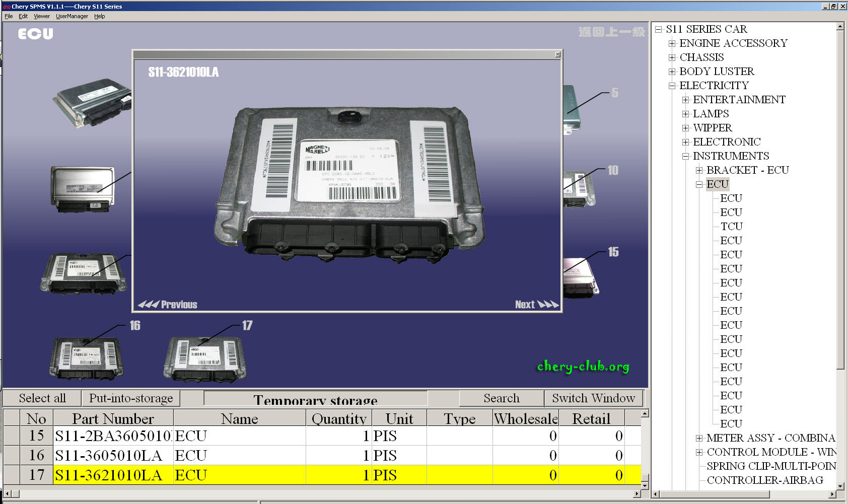
Task: Select ENGINE ACCESSORY tree label
Action: coord(733,43)
